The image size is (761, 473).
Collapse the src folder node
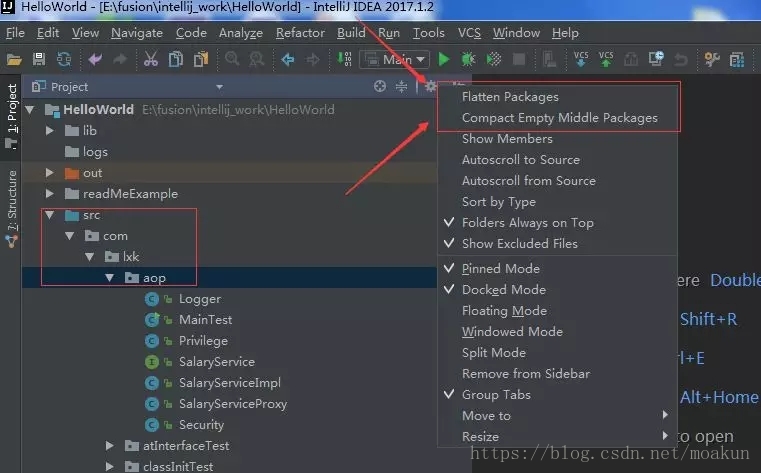click(50, 214)
